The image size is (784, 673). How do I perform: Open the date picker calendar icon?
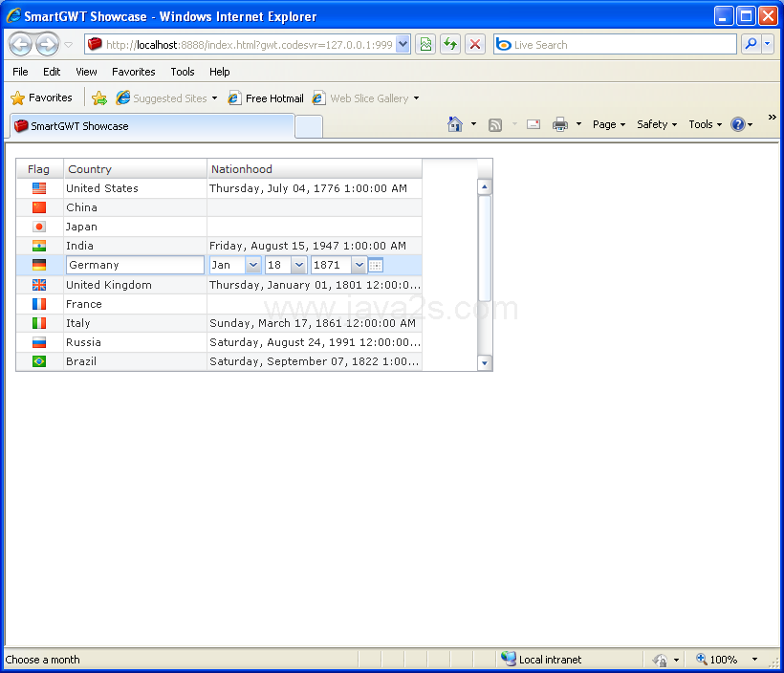point(376,265)
